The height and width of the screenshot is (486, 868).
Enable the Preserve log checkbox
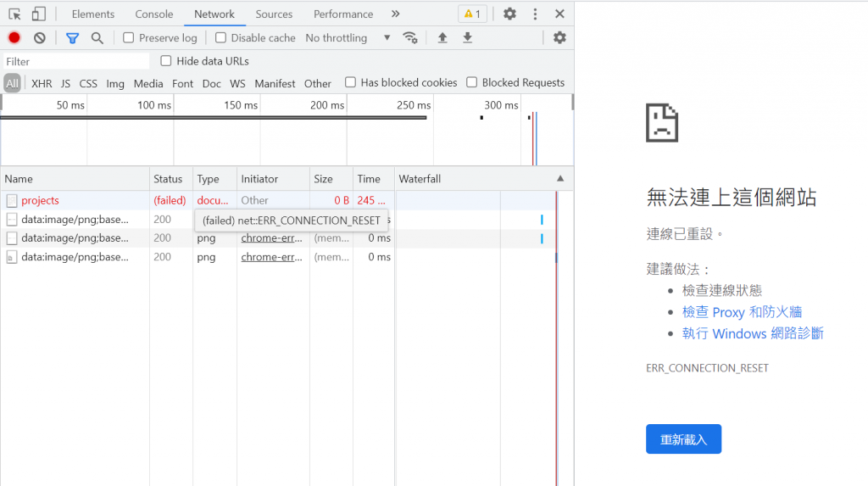coord(129,37)
